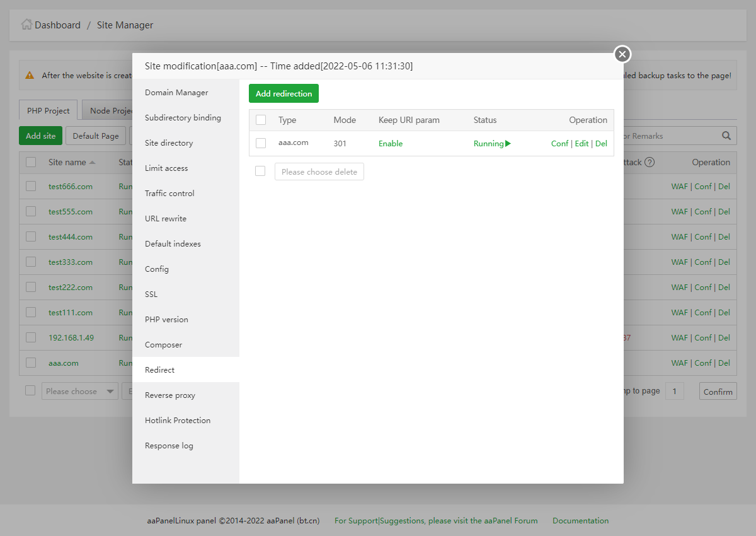Viewport: 756px width, 536px height.
Task: Click the jump to page number field
Action: point(674,391)
